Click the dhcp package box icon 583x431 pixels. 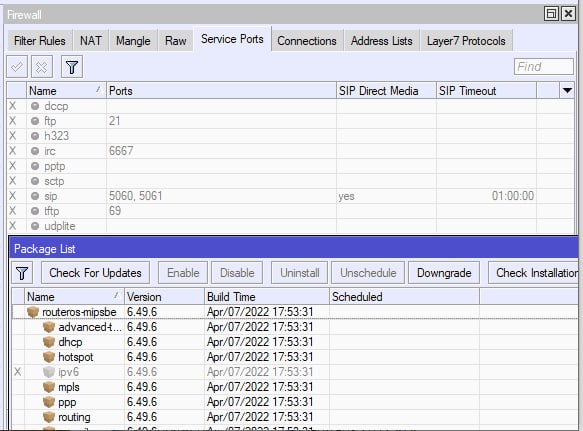coord(49,342)
